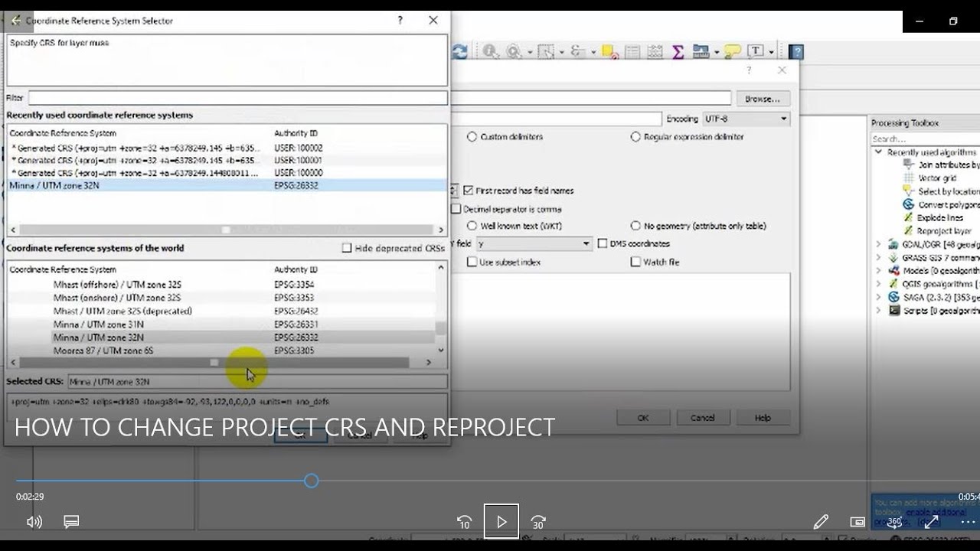Expand the SAGA (2.3.2) group
Viewport: 980px width, 551px height.
[x=878, y=297]
